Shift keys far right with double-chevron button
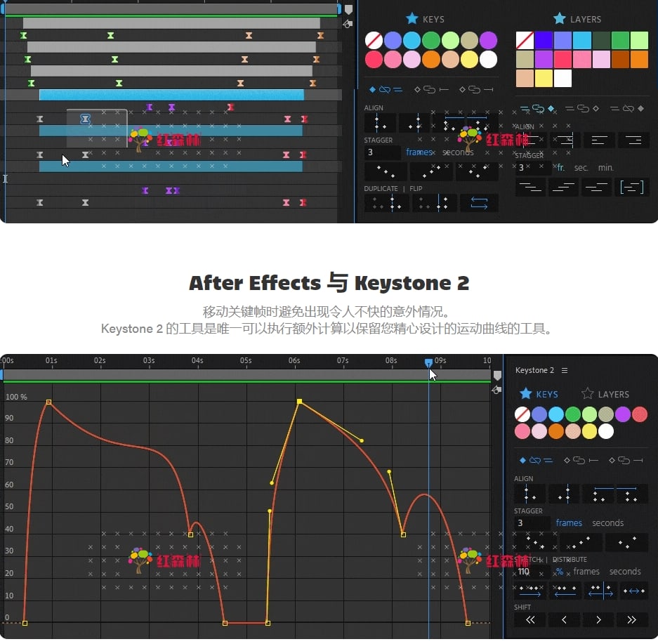The image size is (658, 644). [x=631, y=619]
